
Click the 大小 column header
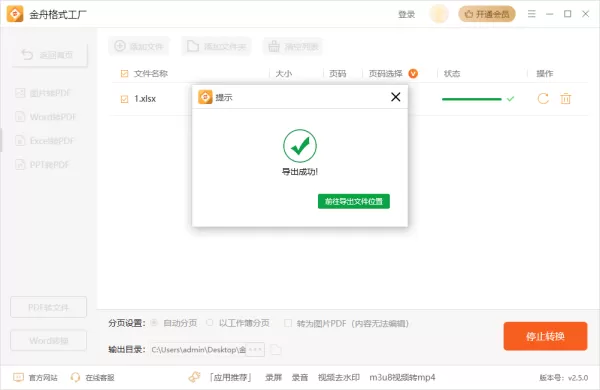(284, 73)
